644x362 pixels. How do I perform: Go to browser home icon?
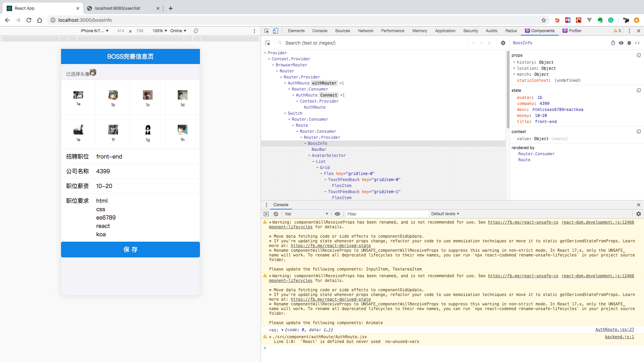(x=40, y=20)
